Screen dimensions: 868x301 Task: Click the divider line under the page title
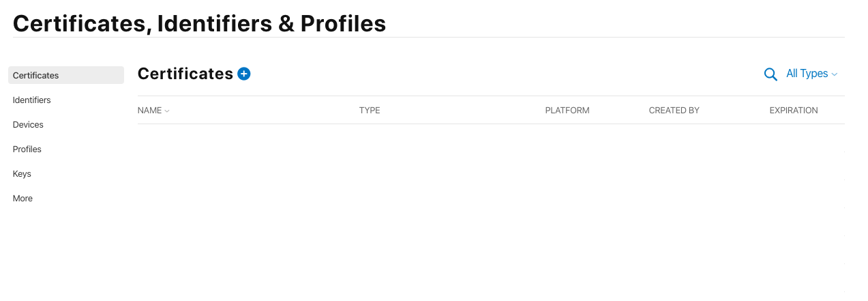click(x=428, y=37)
